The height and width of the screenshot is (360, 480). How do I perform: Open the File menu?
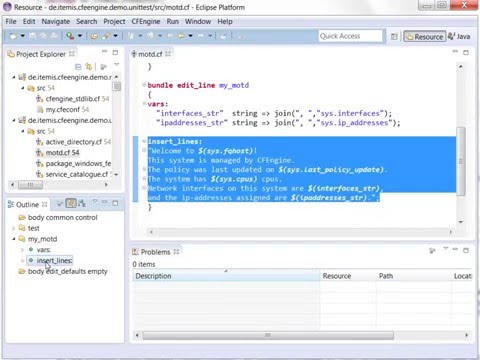click(11, 21)
